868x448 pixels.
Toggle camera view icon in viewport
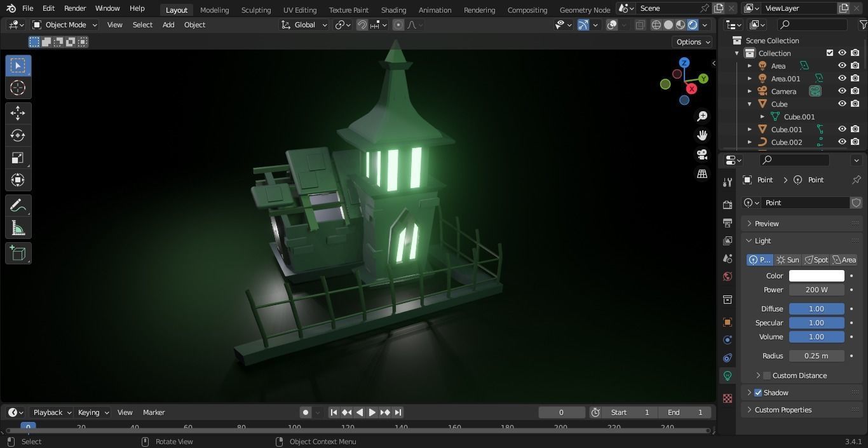pyautogui.click(x=702, y=154)
